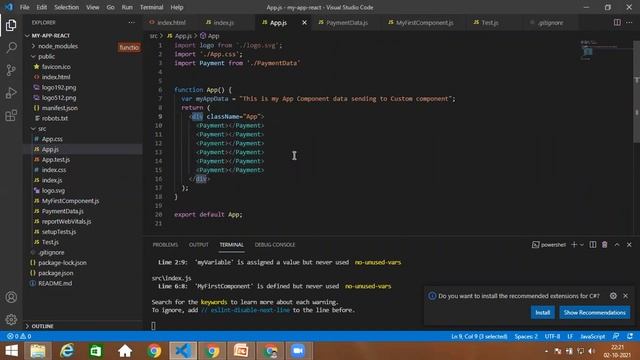Click src in the breadcrumb path
Image resolution: width=640 pixels, height=360 pixels.
pyautogui.click(x=153, y=36)
